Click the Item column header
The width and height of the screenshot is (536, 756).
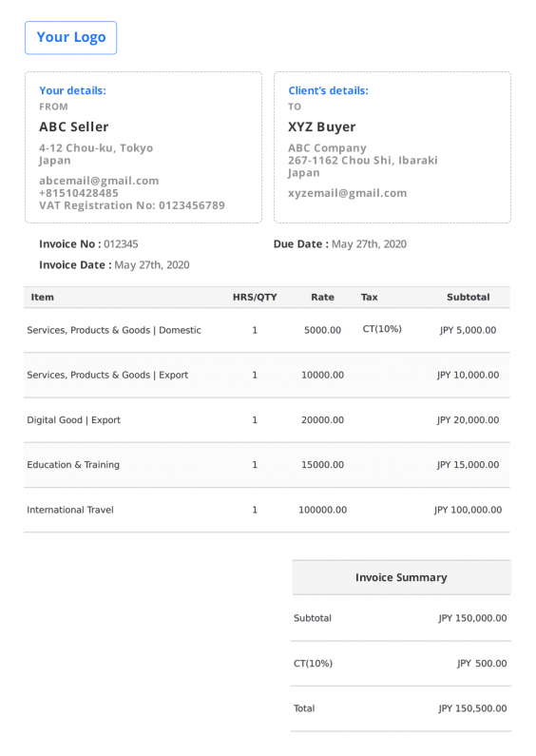pyautogui.click(x=43, y=297)
